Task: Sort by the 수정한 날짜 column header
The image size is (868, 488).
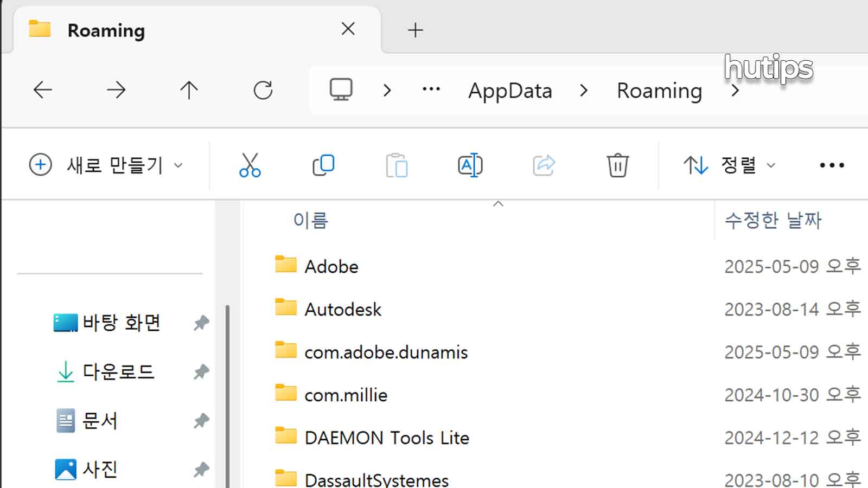Action: (773, 220)
